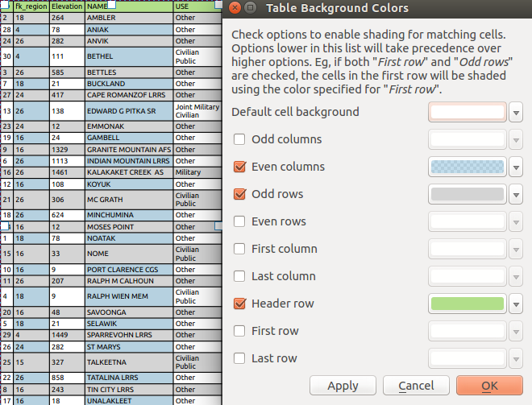Uncheck the Header row checkbox
Viewport: 532px width, 405px height.
tap(239, 304)
